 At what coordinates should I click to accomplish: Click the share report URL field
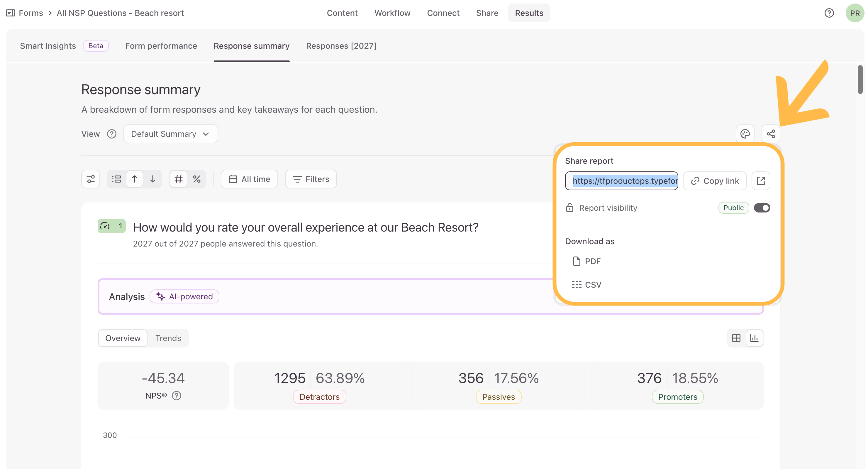[x=622, y=181]
